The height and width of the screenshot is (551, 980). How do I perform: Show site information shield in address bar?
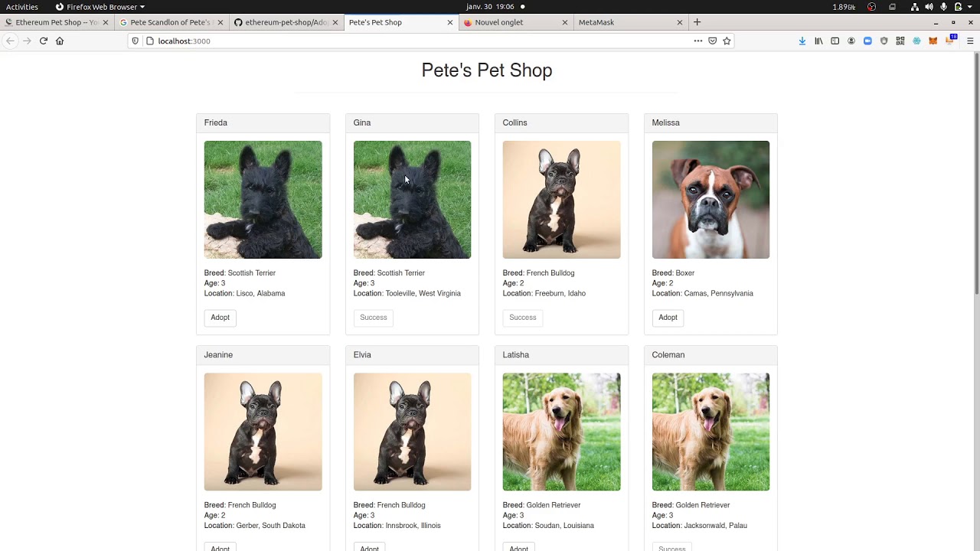pyautogui.click(x=136, y=41)
